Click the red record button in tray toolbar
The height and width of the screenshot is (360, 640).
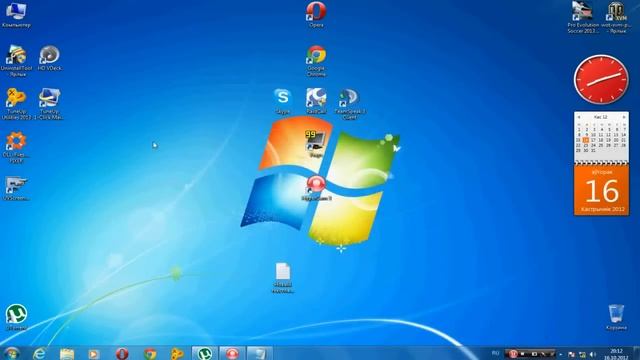[x=513, y=354]
